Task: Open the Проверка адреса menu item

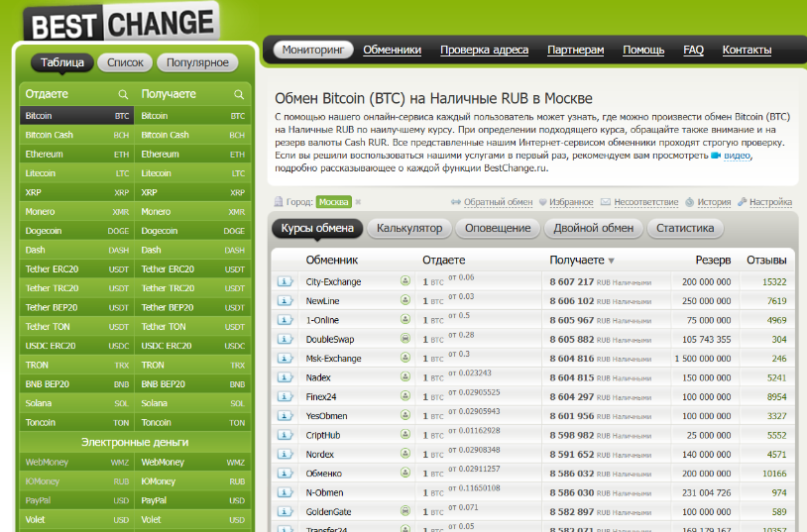Action: (x=485, y=50)
